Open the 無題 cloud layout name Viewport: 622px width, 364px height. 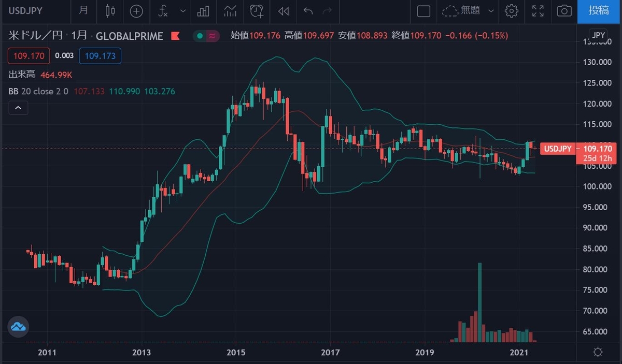point(462,11)
